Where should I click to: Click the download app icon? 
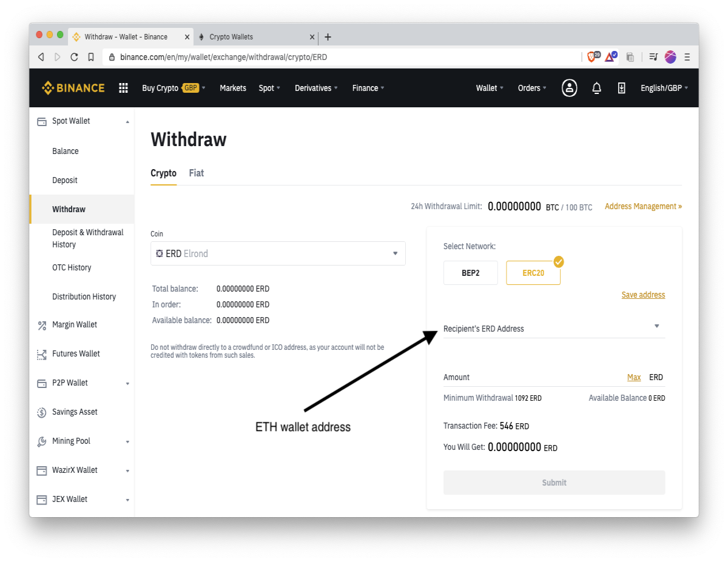click(x=621, y=88)
